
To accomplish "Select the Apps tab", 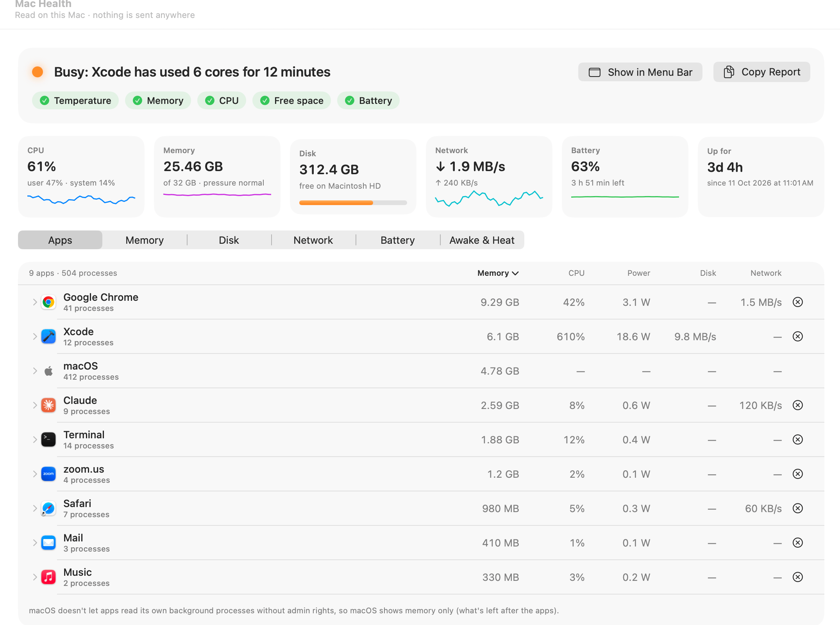I will pyautogui.click(x=60, y=240).
